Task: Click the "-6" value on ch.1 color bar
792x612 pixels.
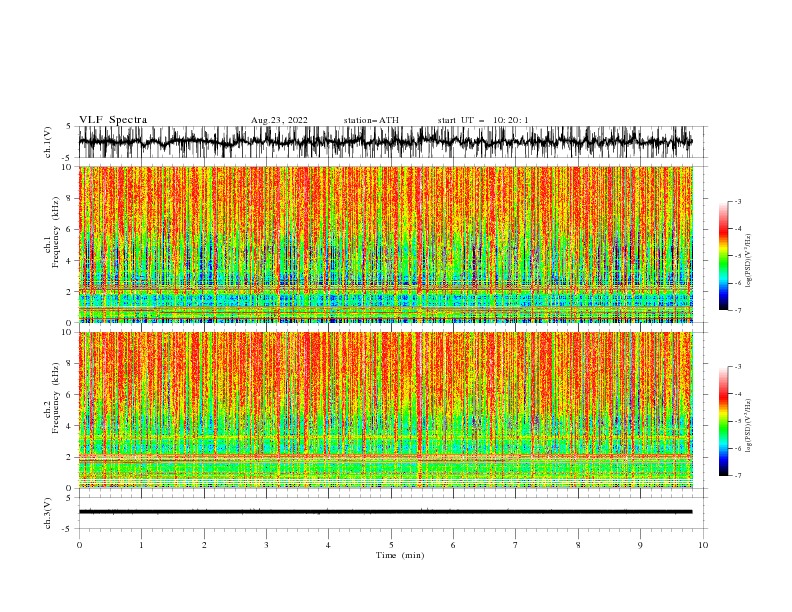Action: pyautogui.click(x=737, y=283)
